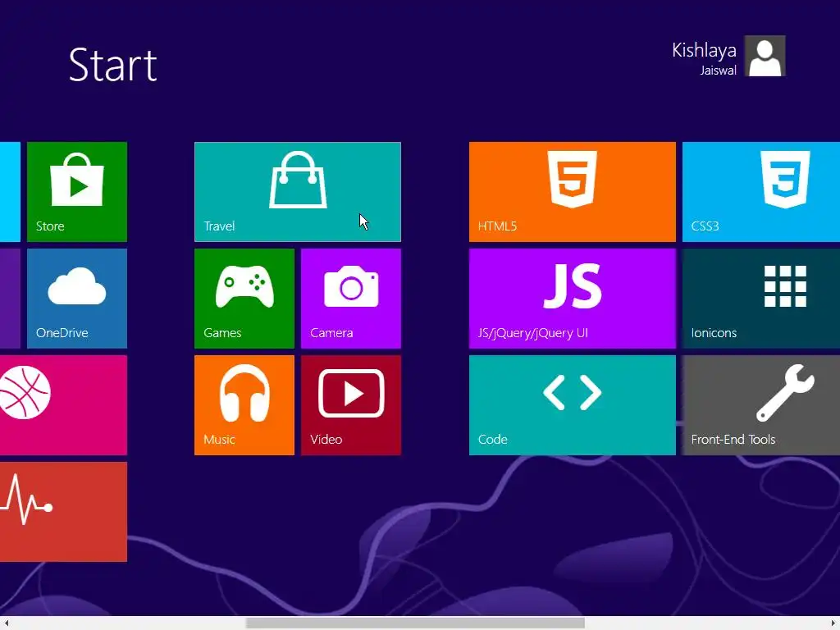Click the scrollbar right arrow

[833, 623]
